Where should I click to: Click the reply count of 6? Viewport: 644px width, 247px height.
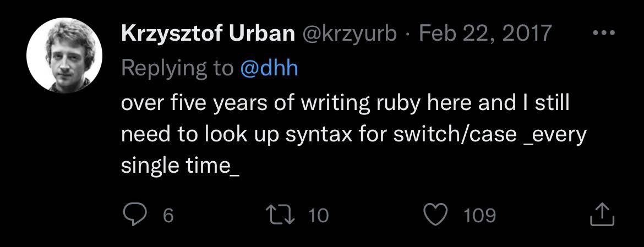(x=168, y=215)
